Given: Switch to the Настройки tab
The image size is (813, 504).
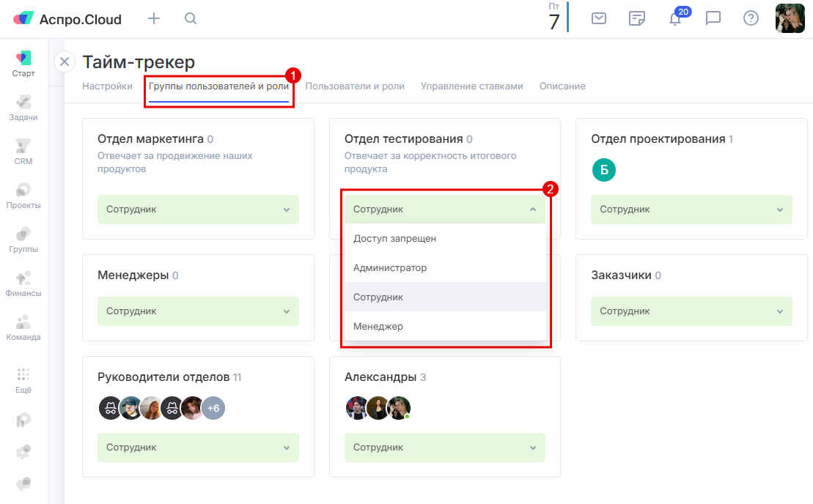Looking at the screenshot, I should [x=107, y=86].
